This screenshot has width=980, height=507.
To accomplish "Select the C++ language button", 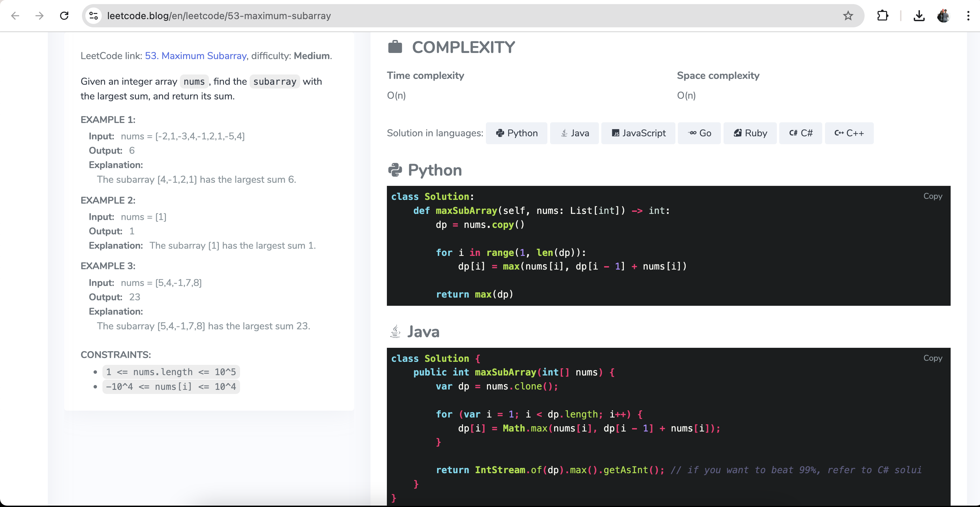I will tap(849, 133).
